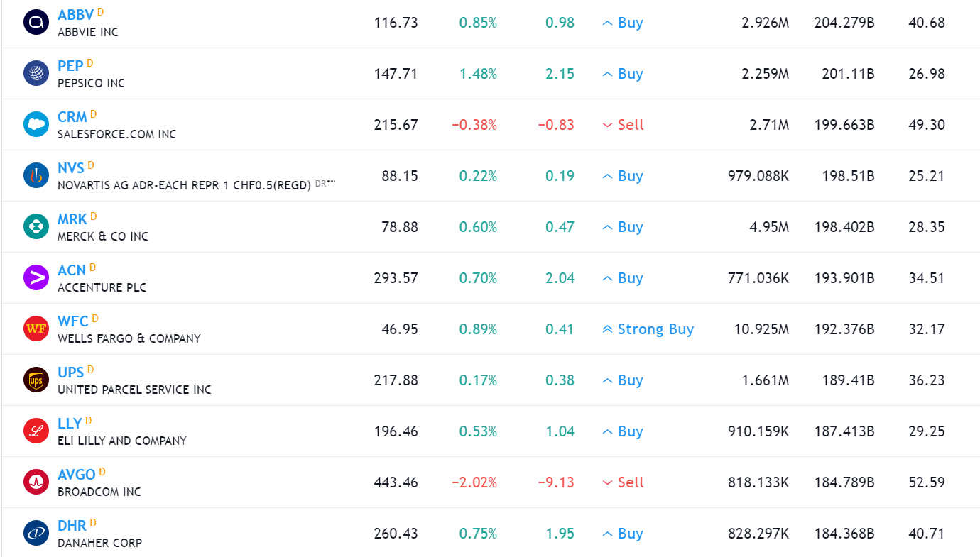Image resolution: width=980 pixels, height=557 pixels.
Task: Click the Danaher logo icon
Action: click(36, 534)
